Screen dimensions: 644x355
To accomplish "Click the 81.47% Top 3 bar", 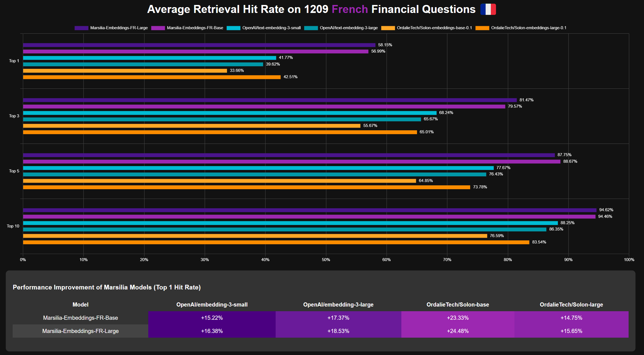I will pyautogui.click(x=270, y=100).
